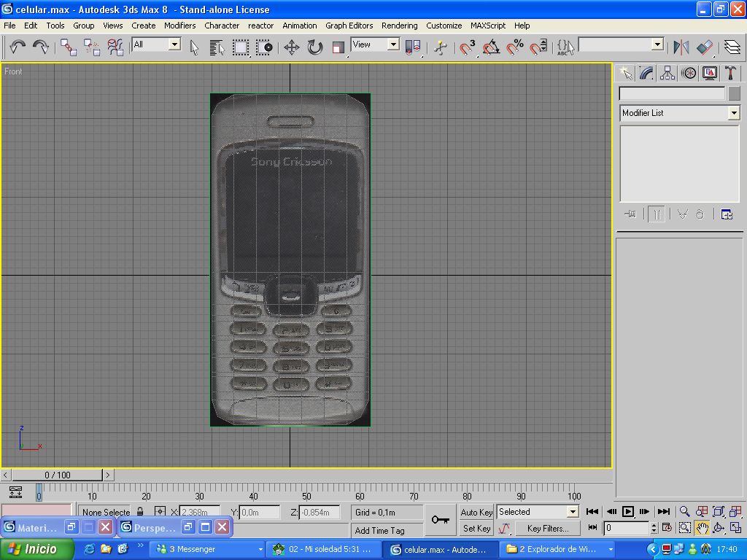747x560 pixels.
Task: Activate the Pan View hand tool
Action: [x=702, y=528]
